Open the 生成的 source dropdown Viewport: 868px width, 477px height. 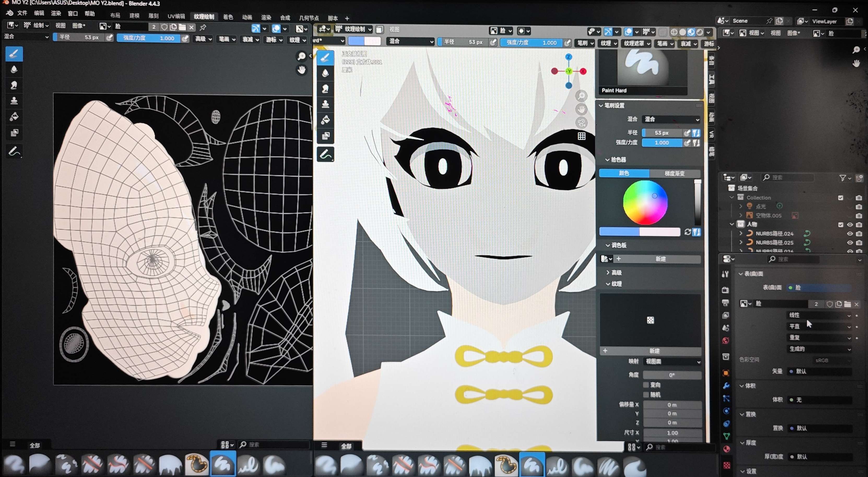819,349
